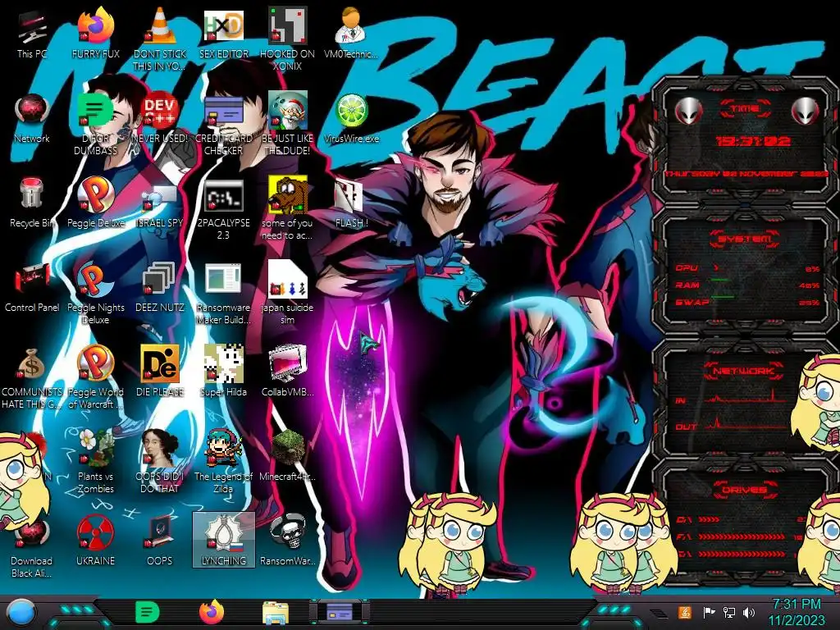Open the some of you need to ac... icon
The width and height of the screenshot is (840, 630).
click(287, 208)
